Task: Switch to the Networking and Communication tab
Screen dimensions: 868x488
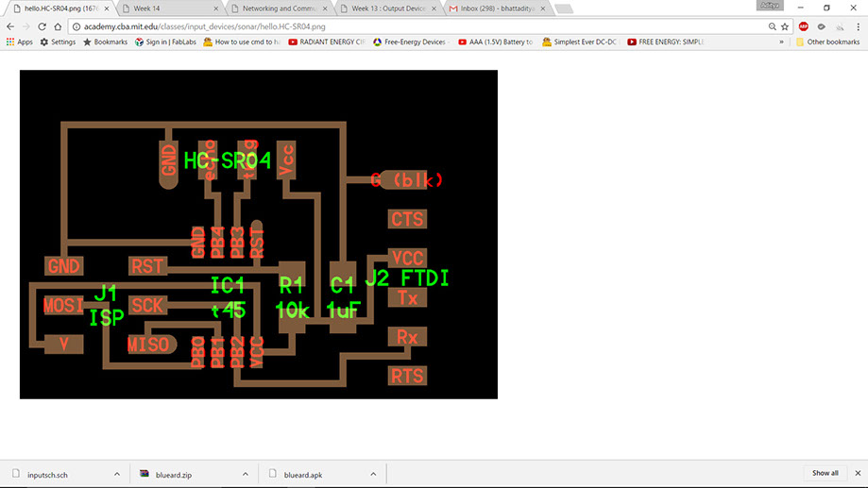Action: tap(277, 8)
